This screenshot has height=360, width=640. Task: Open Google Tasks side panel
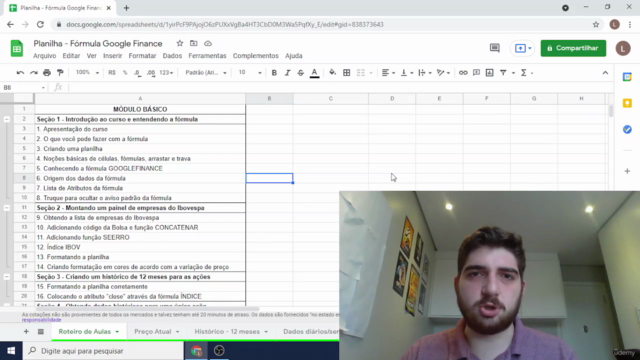tap(627, 129)
